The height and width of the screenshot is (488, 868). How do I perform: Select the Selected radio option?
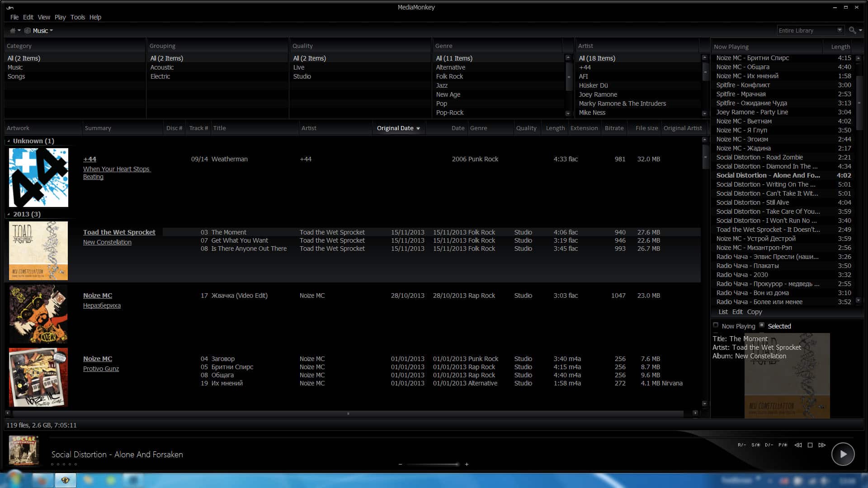point(775,326)
